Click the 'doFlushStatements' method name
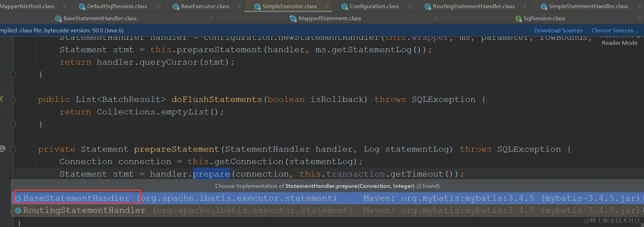The image size is (644, 227). 217,99
